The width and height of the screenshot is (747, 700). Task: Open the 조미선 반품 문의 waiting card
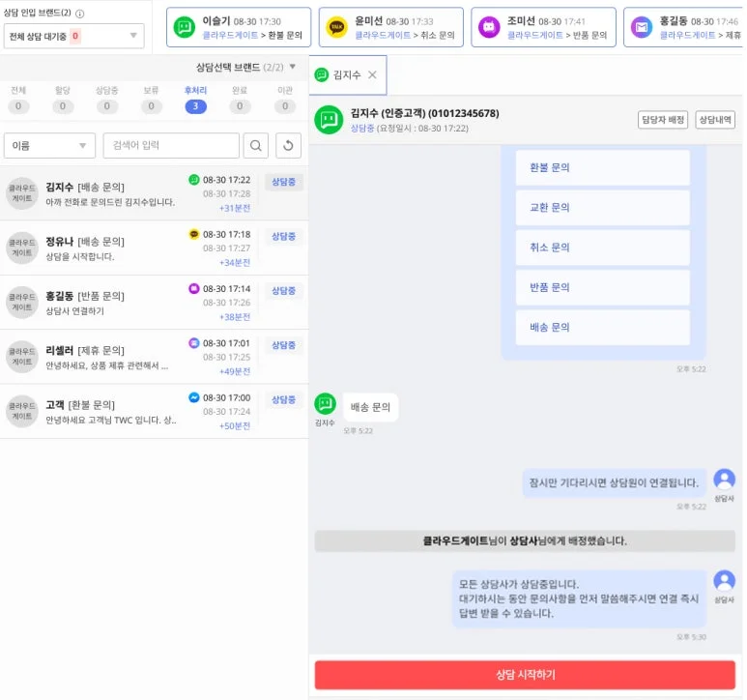pos(543,27)
